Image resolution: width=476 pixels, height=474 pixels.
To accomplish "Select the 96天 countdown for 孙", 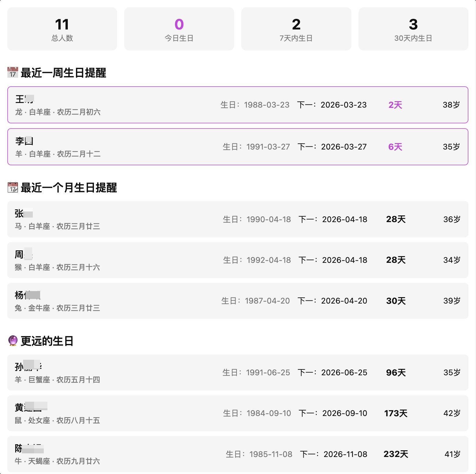I will coord(396,373).
